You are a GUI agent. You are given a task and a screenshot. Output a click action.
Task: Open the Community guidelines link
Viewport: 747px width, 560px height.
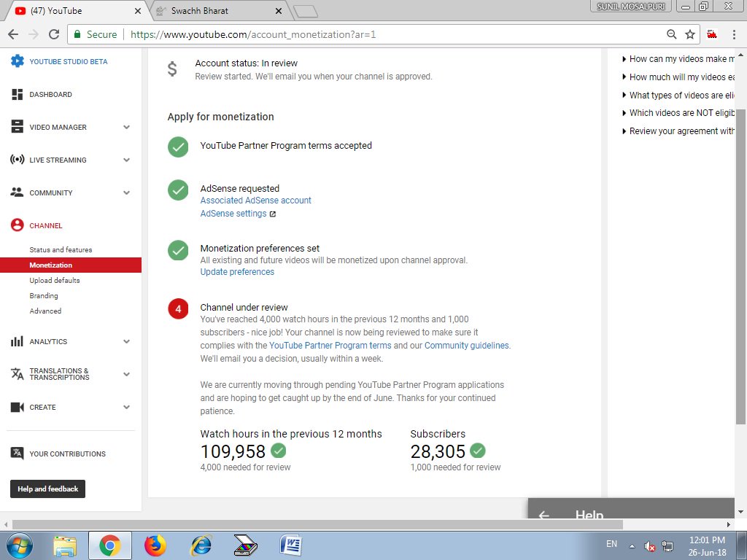(x=466, y=346)
